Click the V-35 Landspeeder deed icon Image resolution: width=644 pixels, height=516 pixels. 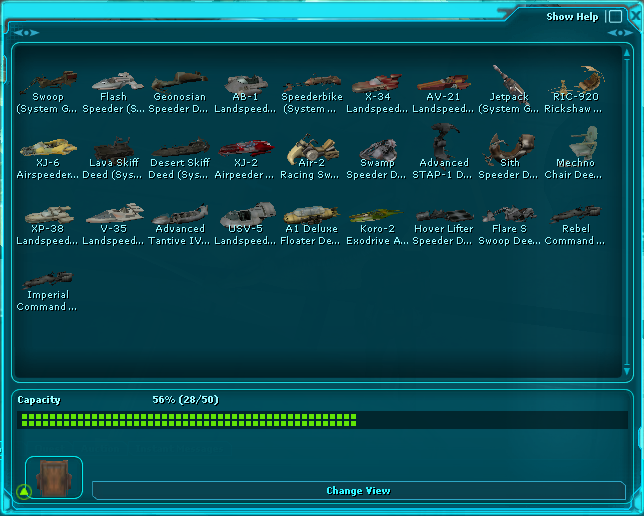[x=115, y=213]
